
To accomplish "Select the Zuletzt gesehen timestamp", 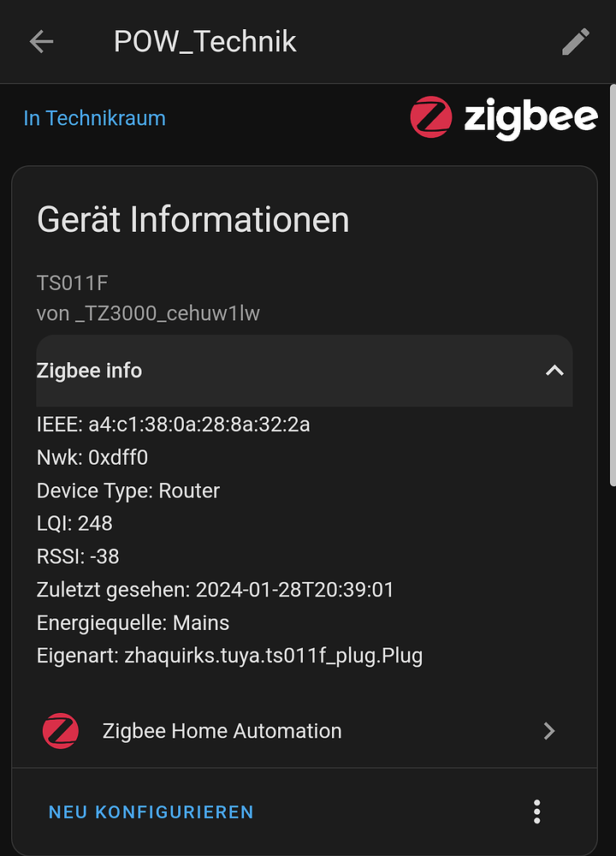I will click(x=215, y=590).
